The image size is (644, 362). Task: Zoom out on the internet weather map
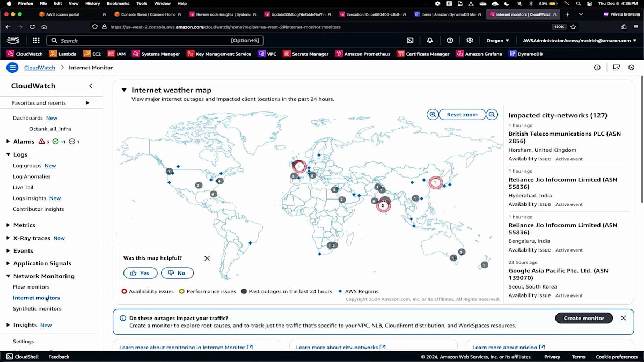pyautogui.click(x=492, y=114)
